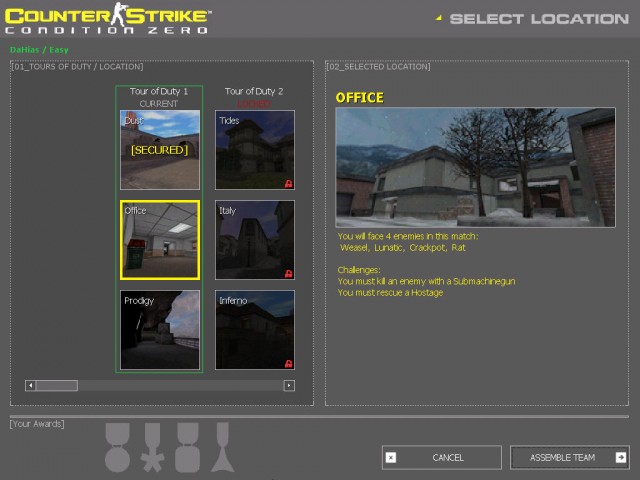This screenshot has height=480, width=640.
Task: Click the third rounded-square medal award icon
Action: tap(188, 447)
